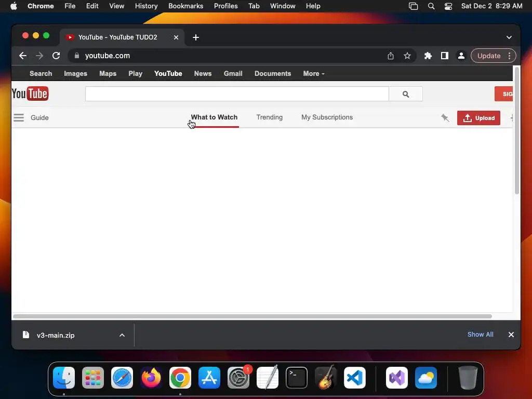Click the Chrome Update button
Viewport: 532px width, 399px height.
488,56
